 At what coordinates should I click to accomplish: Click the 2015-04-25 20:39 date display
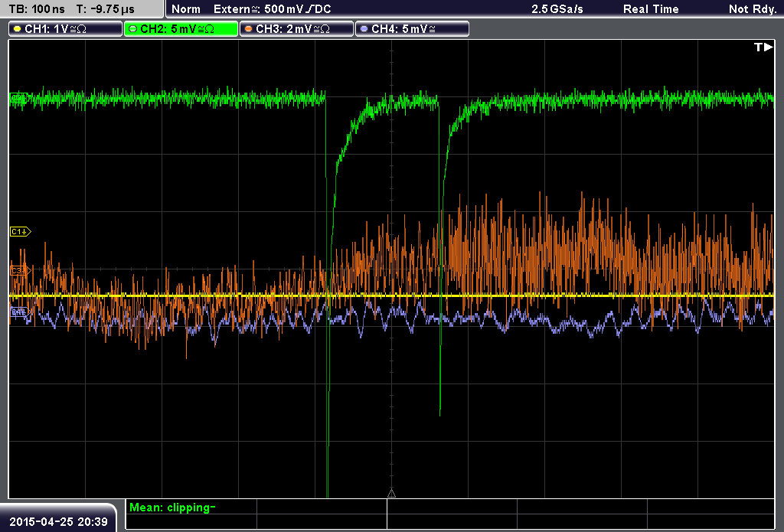[58, 521]
